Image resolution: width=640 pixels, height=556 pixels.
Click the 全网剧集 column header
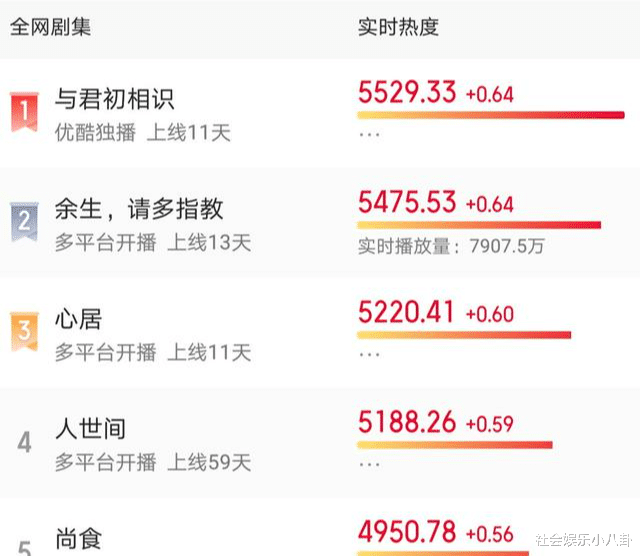50,27
